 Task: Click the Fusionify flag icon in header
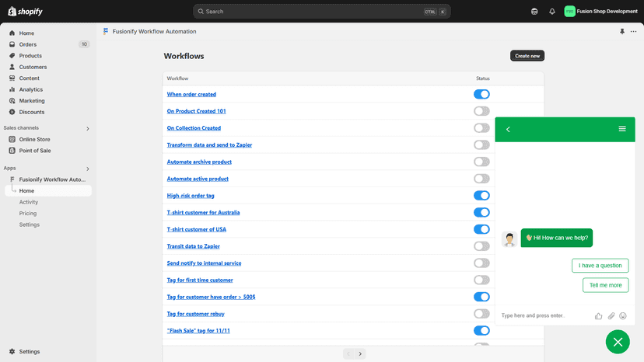coord(106,31)
